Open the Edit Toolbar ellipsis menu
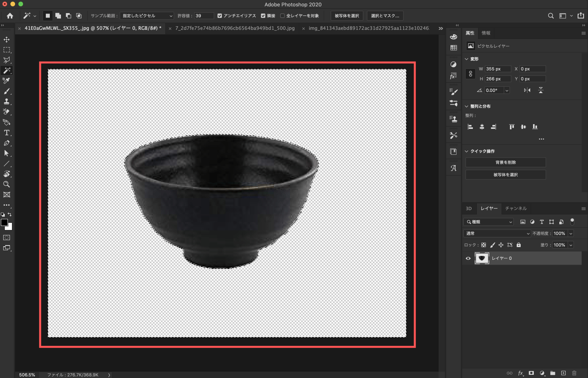588x378 pixels. click(7, 205)
